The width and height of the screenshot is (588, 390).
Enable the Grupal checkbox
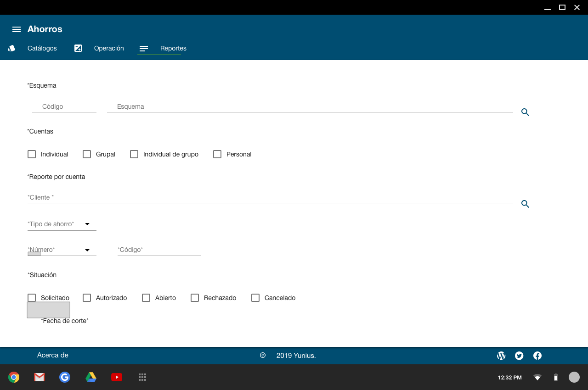tap(87, 154)
